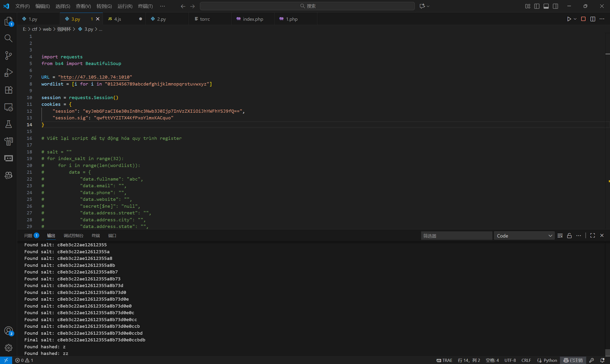Image resolution: width=610 pixels, height=364 pixels.
Task: Open Source Control view
Action: coord(8,56)
